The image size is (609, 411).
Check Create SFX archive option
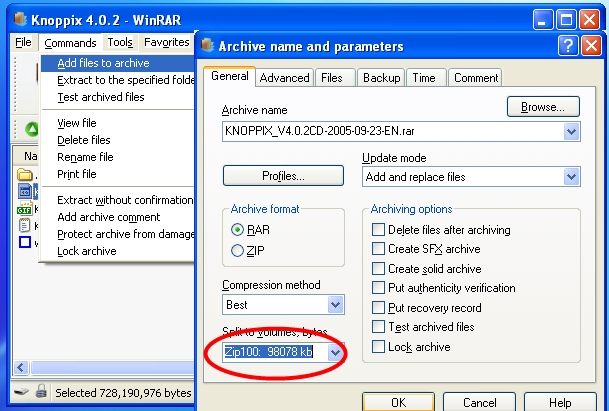(378, 249)
